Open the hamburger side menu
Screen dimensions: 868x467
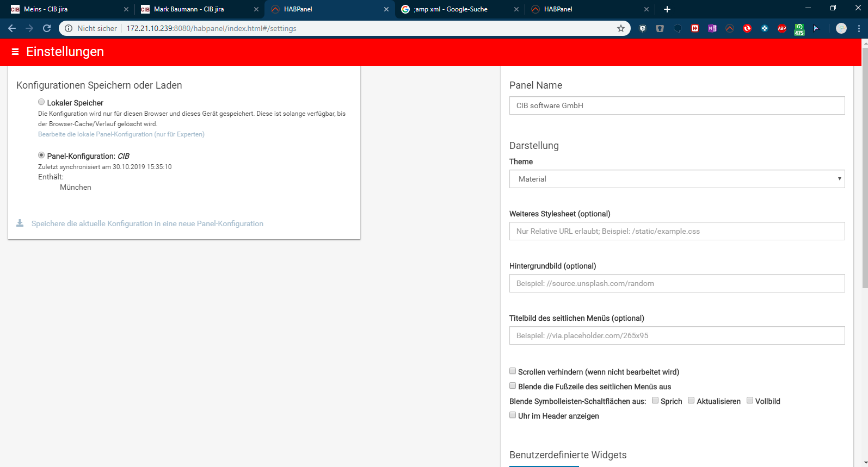15,52
